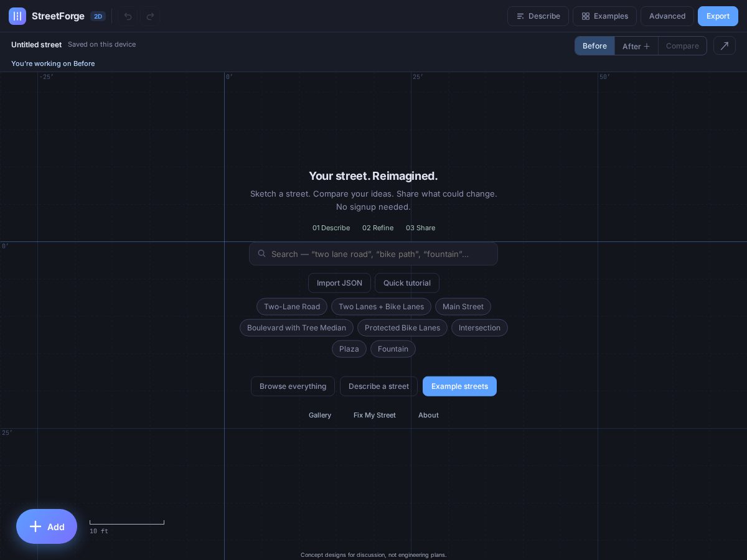Click the search magnifier icon
This screenshot has width=747, height=560.
pyautogui.click(x=262, y=253)
